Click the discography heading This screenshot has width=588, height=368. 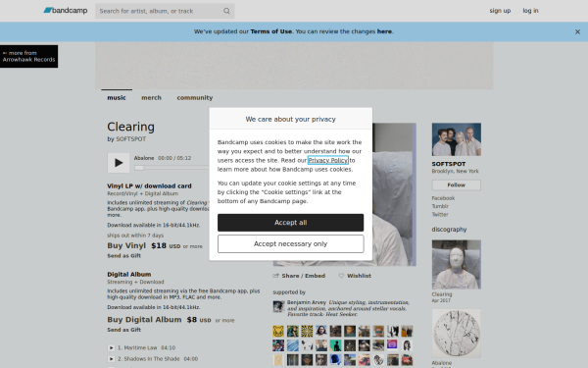point(449,230)
